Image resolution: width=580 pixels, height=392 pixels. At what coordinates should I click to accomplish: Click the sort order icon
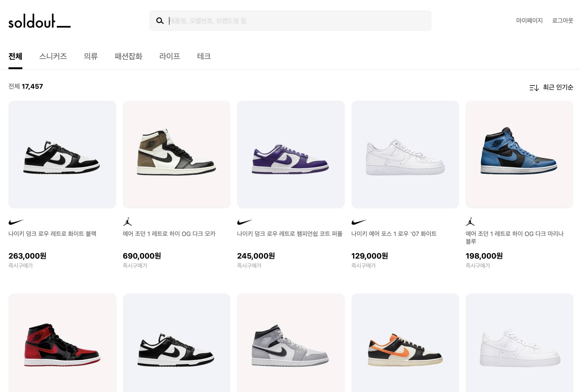(534, 88)
